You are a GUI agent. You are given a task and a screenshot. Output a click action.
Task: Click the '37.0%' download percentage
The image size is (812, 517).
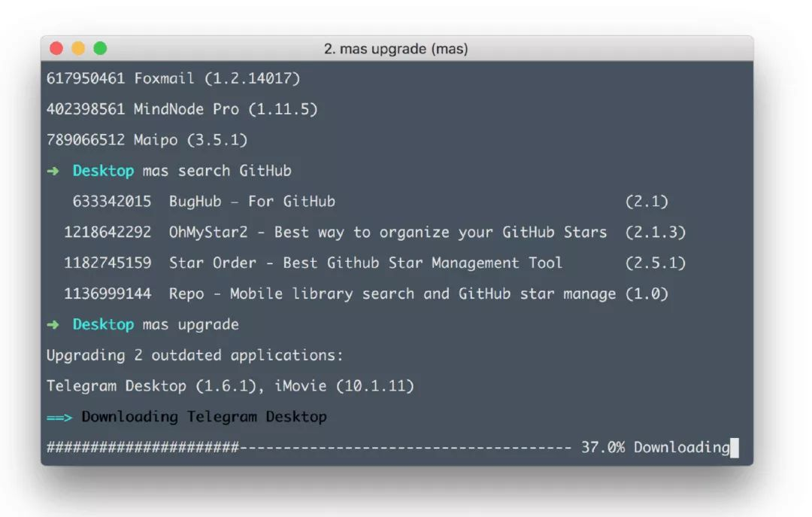click(x=603, y=447)
